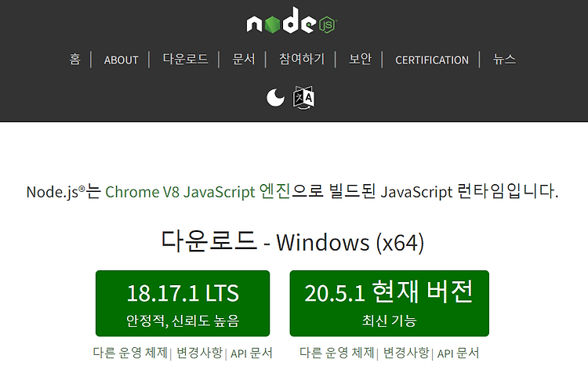Open API 문서 under the 20.5.1 button
The image size is (588, 380).
click(458, 353)
